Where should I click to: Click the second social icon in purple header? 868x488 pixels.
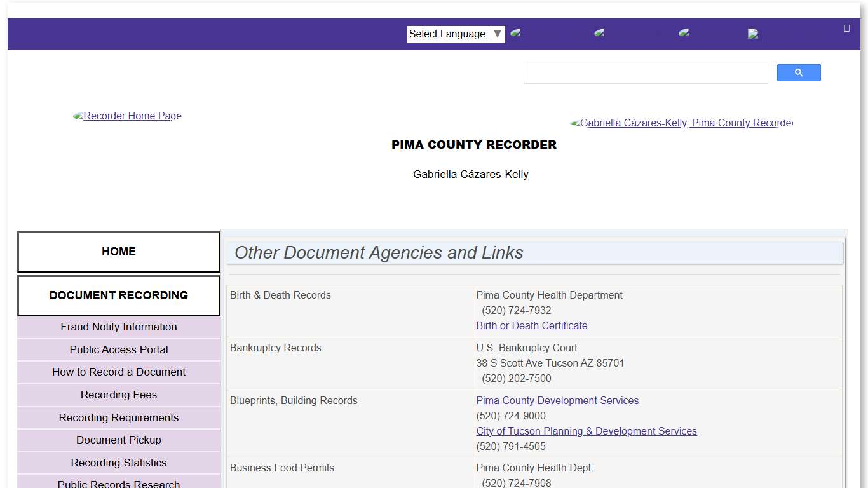tap(599, 33)
